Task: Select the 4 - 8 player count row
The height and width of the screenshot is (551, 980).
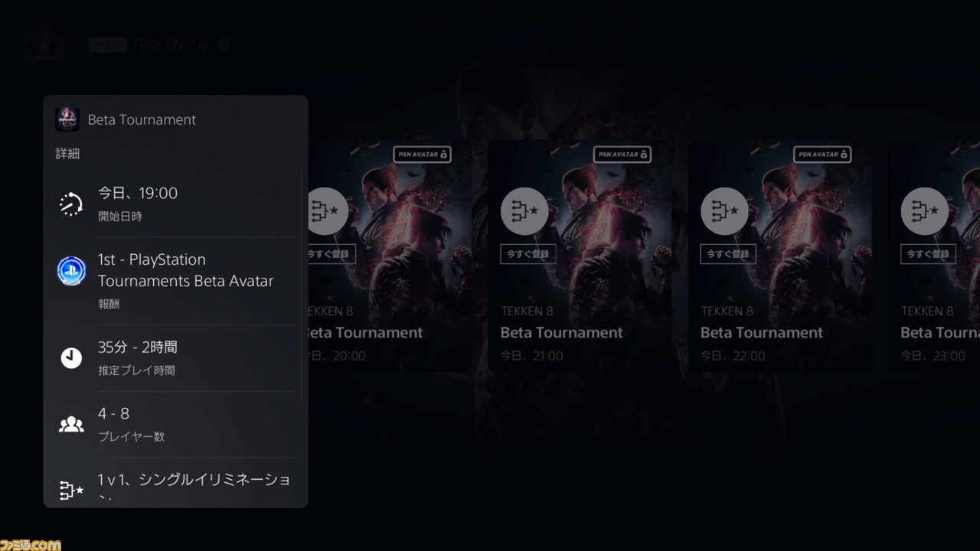Action: pyautogui.click(x=175, y=424)
